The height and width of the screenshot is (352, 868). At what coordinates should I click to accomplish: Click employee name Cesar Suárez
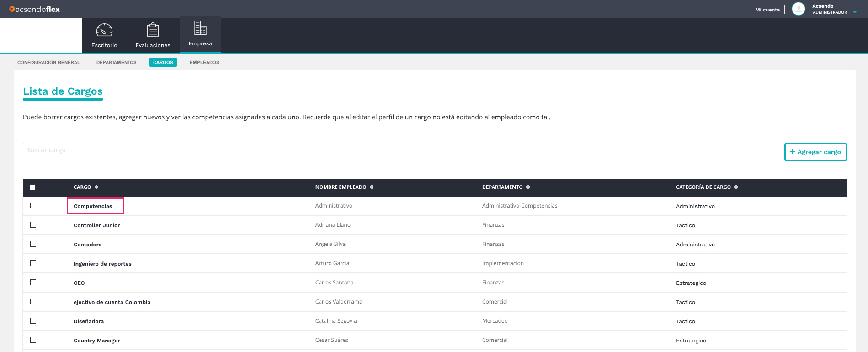(331, 340)
